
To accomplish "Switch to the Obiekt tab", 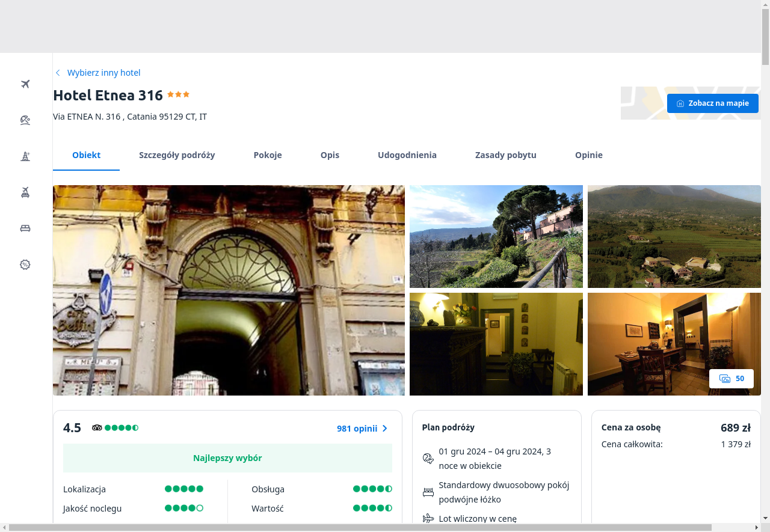I will (86, 155).
